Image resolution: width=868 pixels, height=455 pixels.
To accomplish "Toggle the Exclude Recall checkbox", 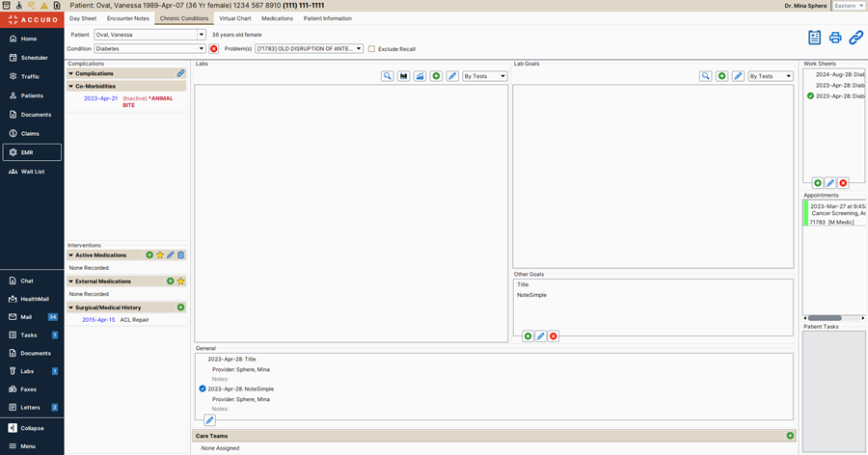I will (x=372, y=48).
